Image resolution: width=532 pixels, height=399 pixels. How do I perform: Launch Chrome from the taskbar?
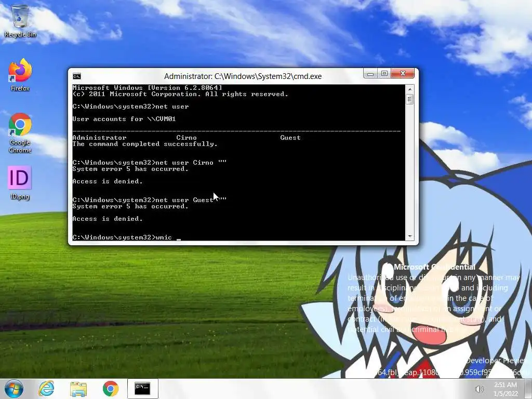tap(111, 389)
